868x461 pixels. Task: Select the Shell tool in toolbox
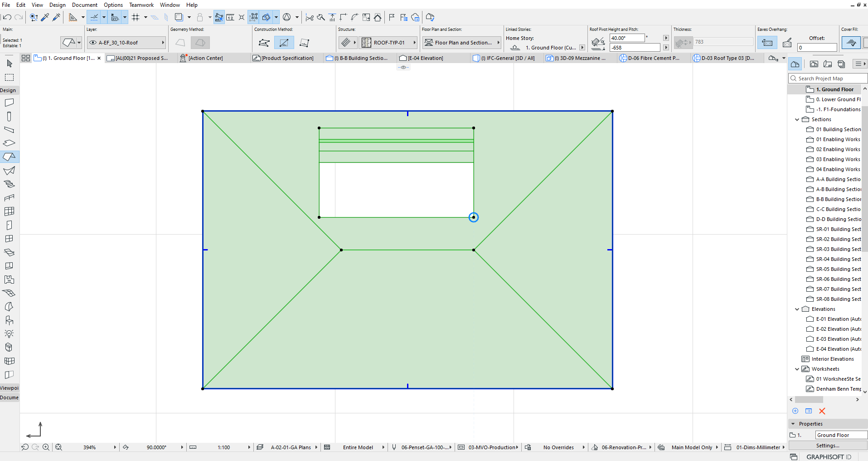pos(9,171)
